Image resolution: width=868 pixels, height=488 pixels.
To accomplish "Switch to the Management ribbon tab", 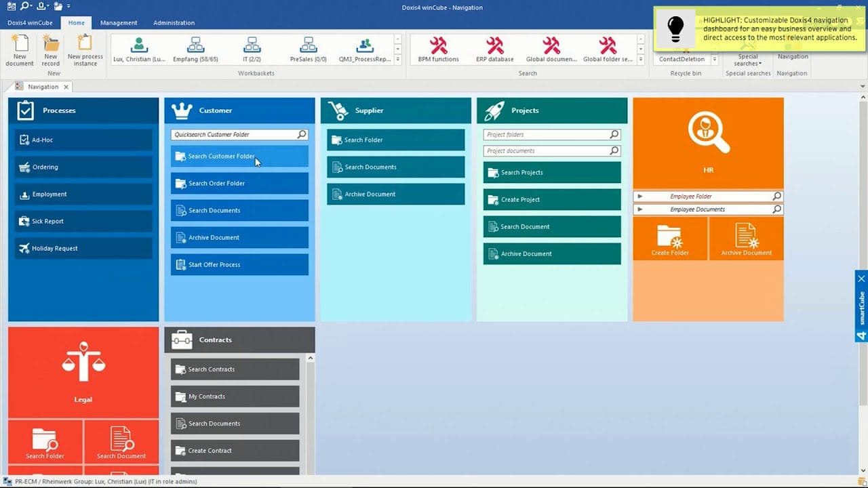I will (x=119, y=22).
